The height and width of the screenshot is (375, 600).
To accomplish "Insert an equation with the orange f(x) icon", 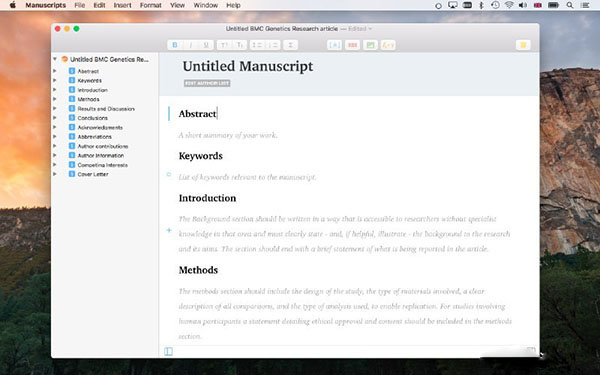I will 388,45.
